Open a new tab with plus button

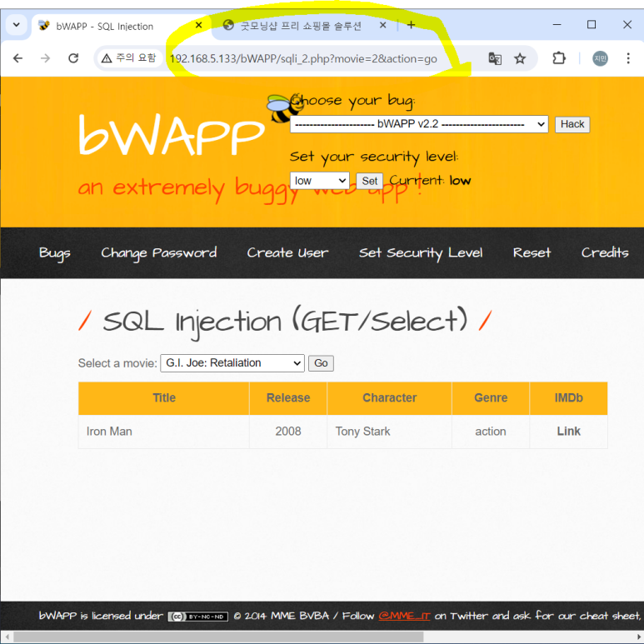pos(411,25)
